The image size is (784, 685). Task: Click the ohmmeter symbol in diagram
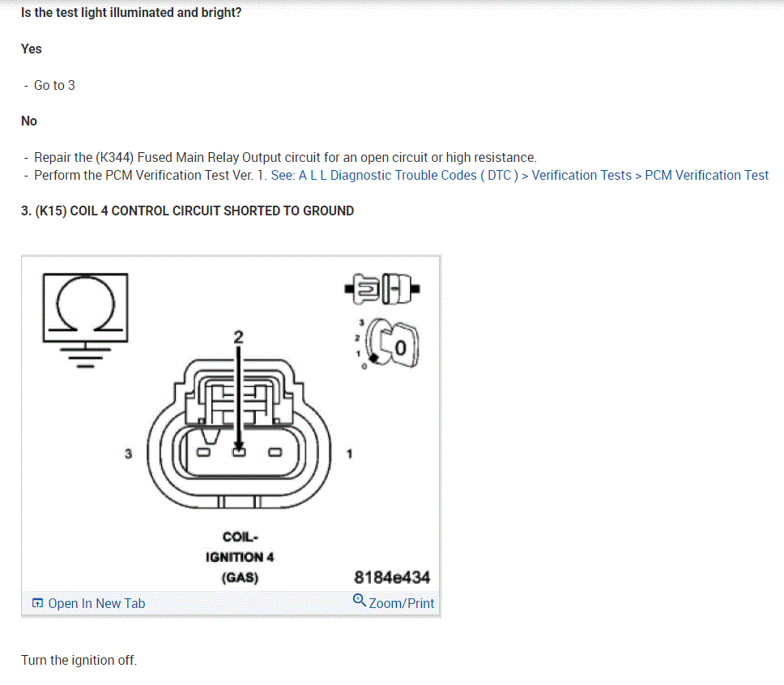(86, 308)
